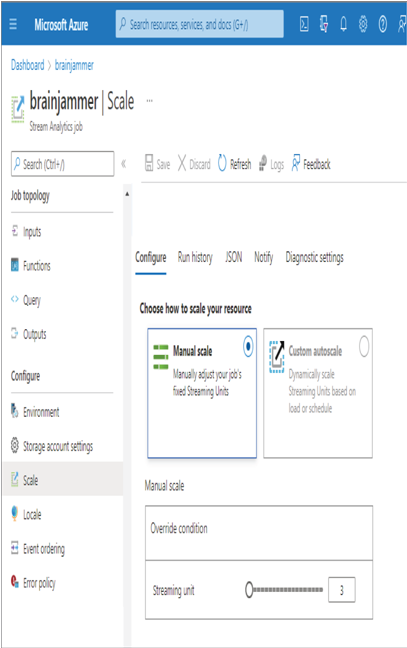The height and width of the screenshot is (648, 407).
Task: Open the portal settings gear icon
Action: click(363, 24)
